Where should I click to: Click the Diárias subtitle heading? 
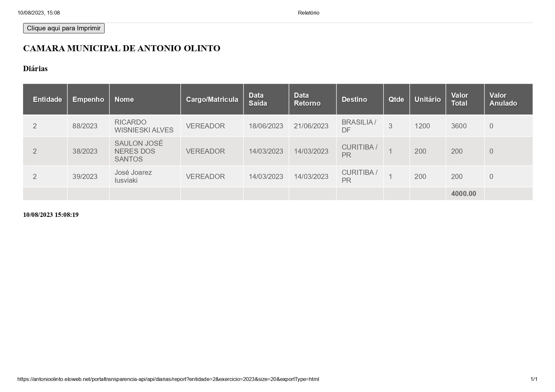(x=35, y=69)
